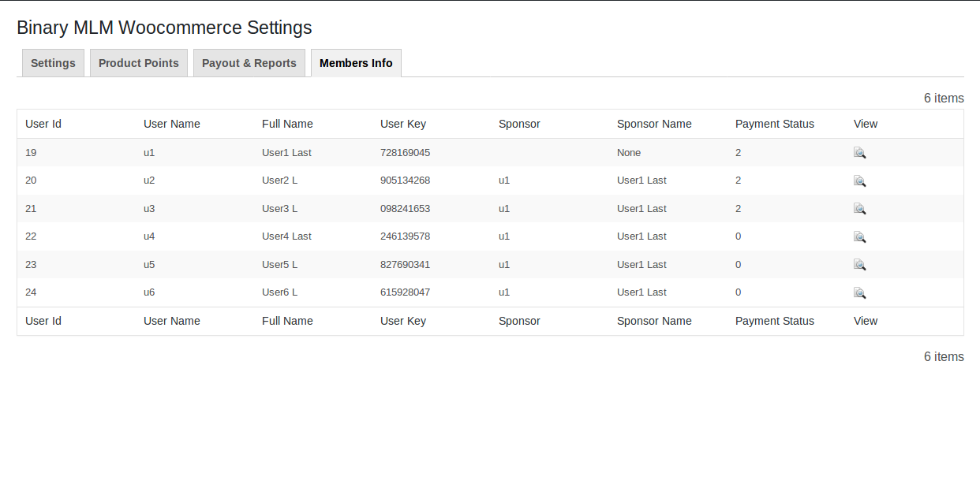Click the User Name header at top
Viewport: 980px width, 484px height.
click(172, 124)
